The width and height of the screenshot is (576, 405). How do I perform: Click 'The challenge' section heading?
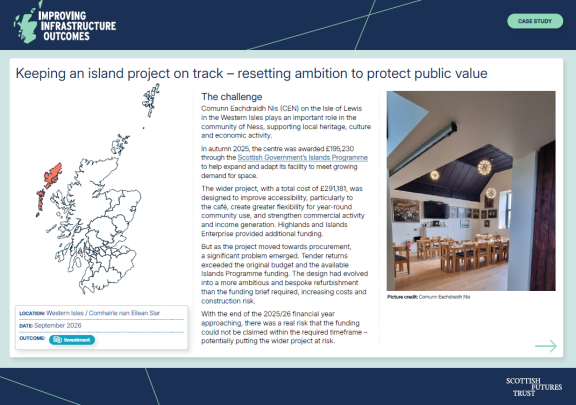click(x=231, y=97)
